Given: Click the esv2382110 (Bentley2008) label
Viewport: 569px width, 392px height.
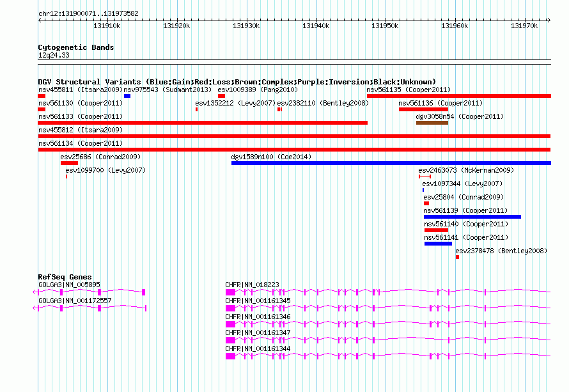Looking at the screenshot, I should pos(323,103).
